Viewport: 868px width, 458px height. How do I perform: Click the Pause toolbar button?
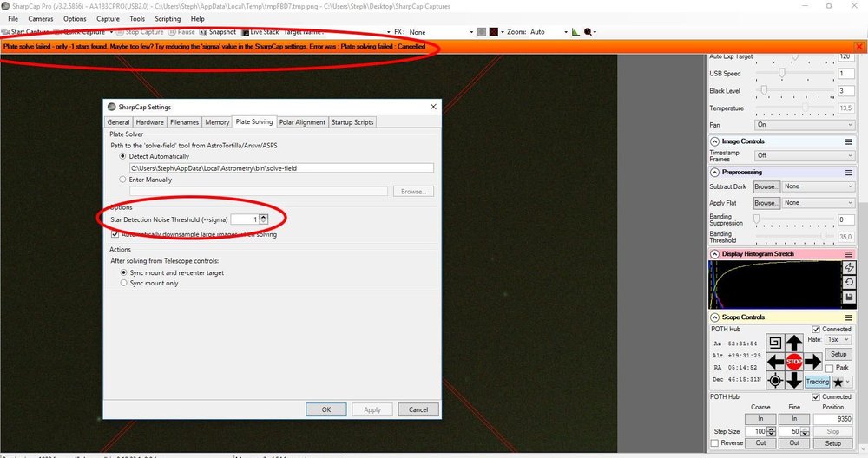[181, 32]
